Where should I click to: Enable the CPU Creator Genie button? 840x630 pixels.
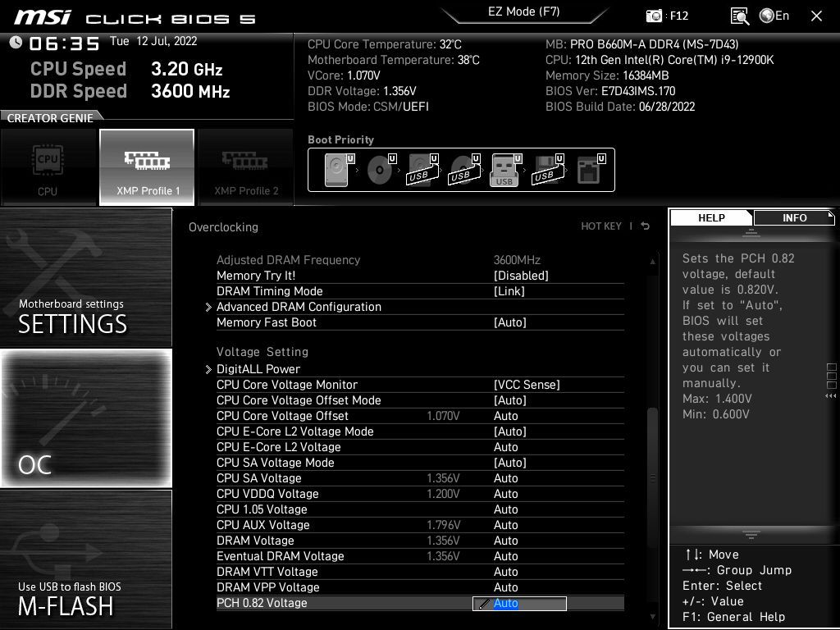(x=48, y=167)
